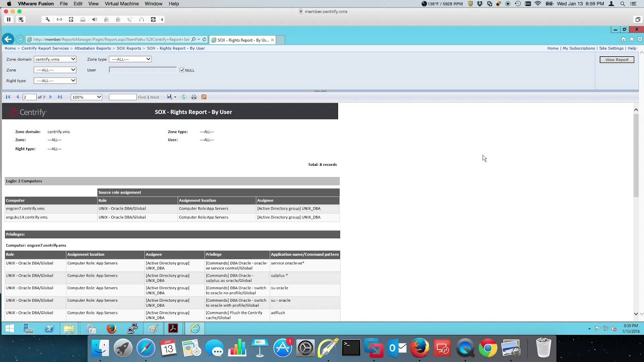Jump to last page of report

60,97
